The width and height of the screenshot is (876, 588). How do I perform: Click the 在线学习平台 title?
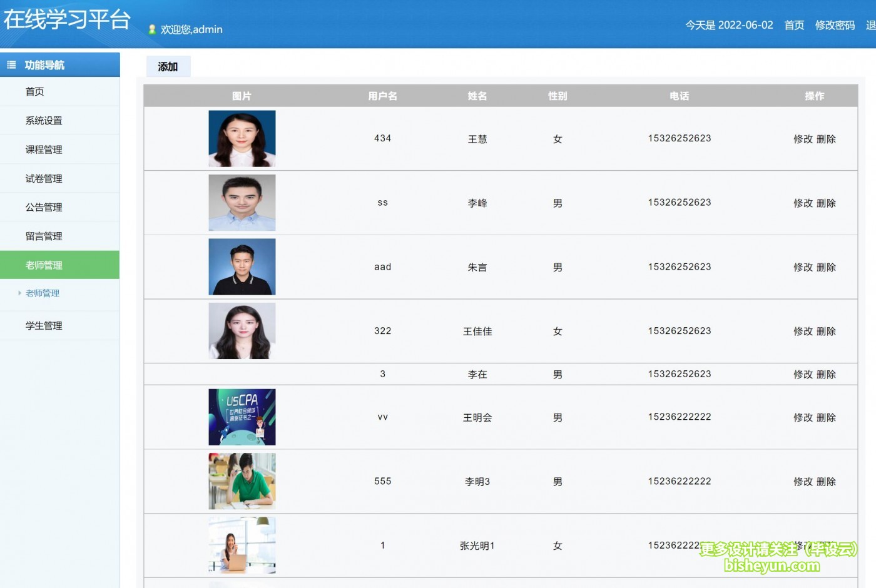pyautogui.click(x=66, y=19)
